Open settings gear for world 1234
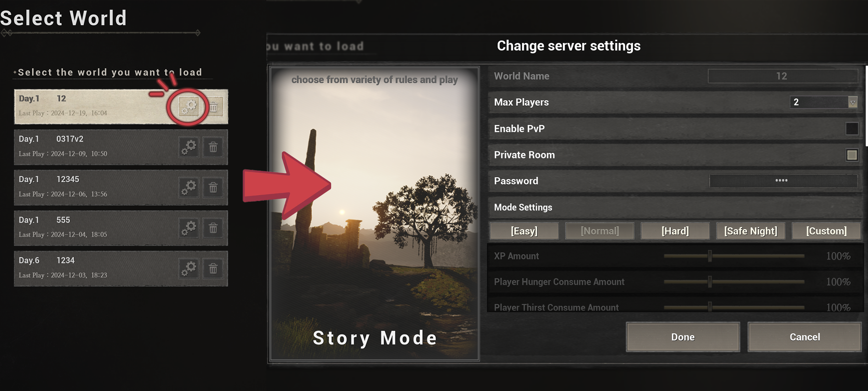 pyautogui.click(x=189, y=269)
